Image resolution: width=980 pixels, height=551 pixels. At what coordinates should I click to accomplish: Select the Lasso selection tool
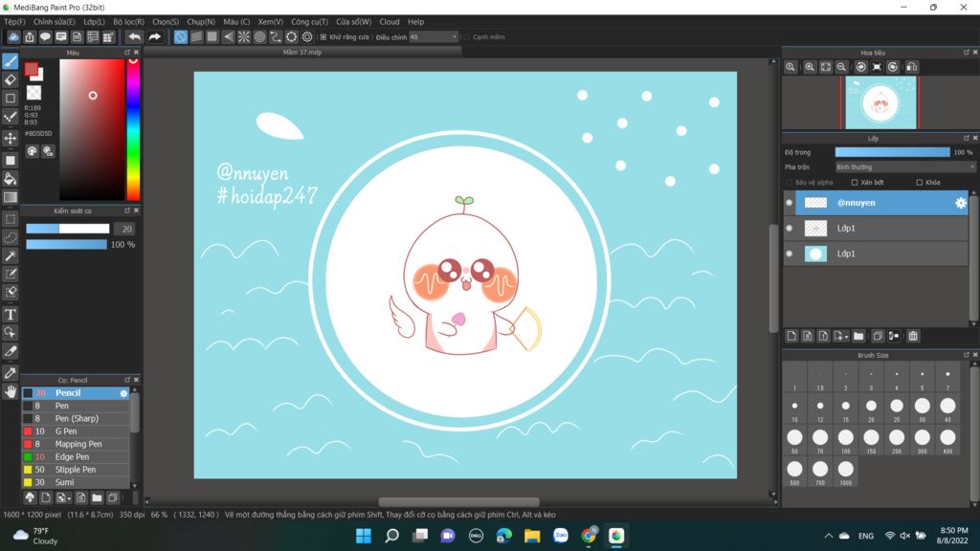coord(10,237)
